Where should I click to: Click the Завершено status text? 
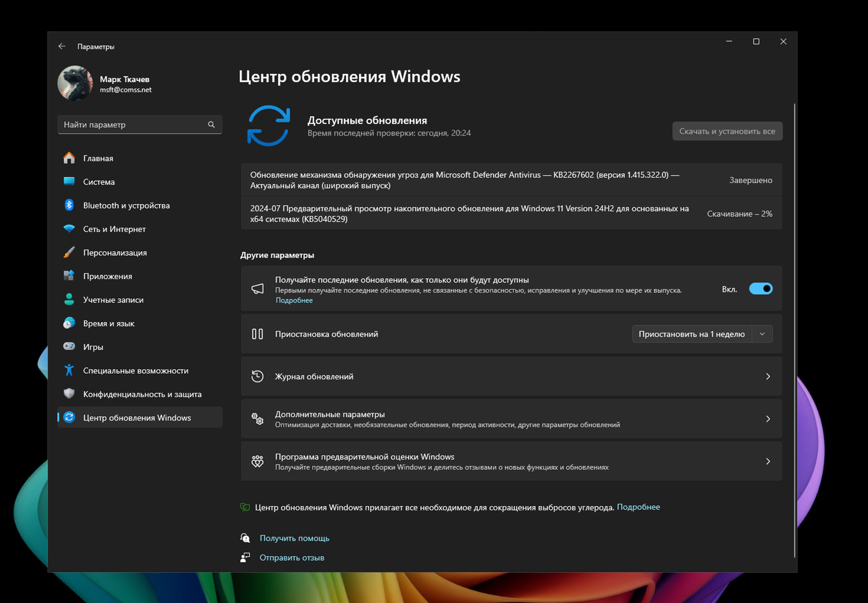coord(751,180)
